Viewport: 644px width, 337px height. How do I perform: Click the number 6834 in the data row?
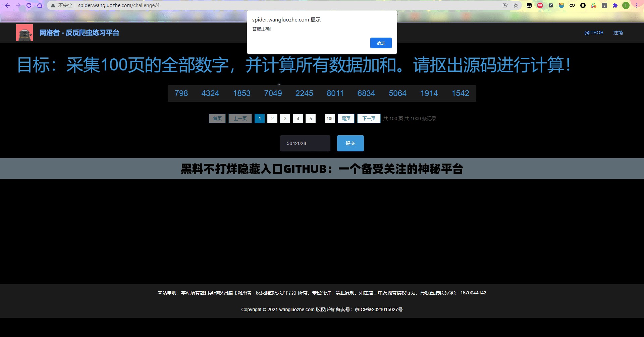366,93
